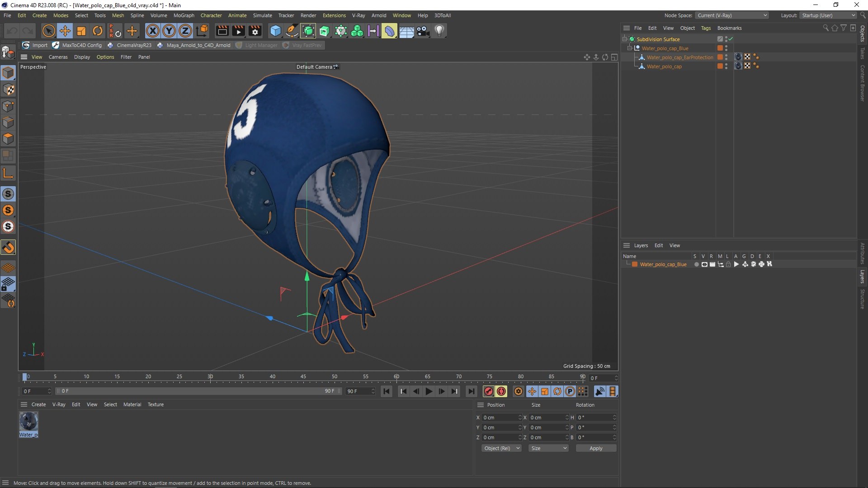Screen dimensions: 868x488
Task: Toggle Water_polo_cap_Blue layer lock
Action: 728,264
